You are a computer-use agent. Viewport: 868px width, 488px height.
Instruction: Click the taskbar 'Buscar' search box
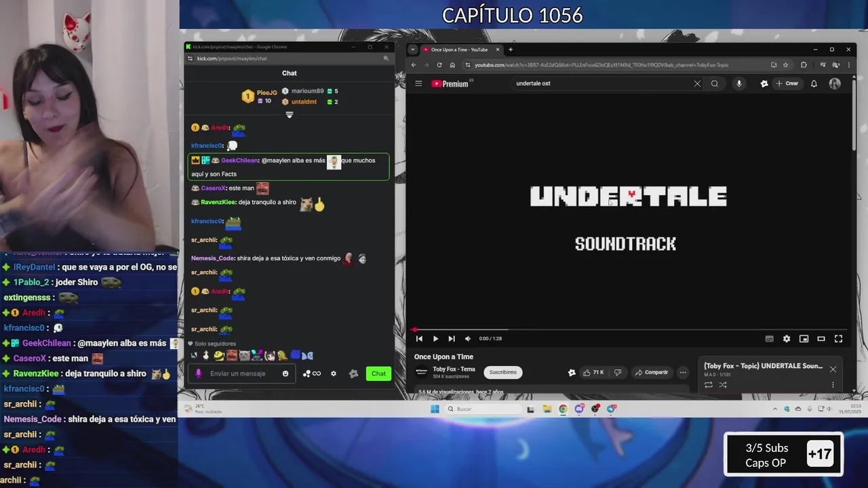(483, 409)
